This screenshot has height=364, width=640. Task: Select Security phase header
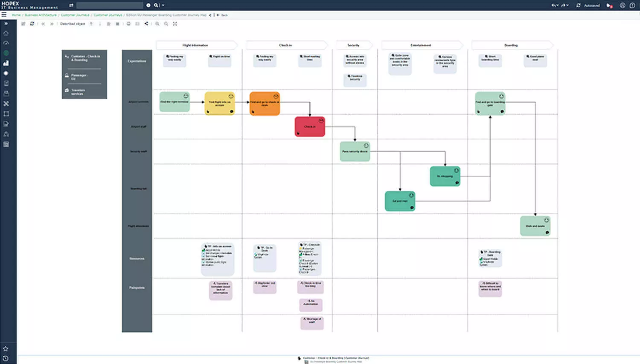pos(354,45)
